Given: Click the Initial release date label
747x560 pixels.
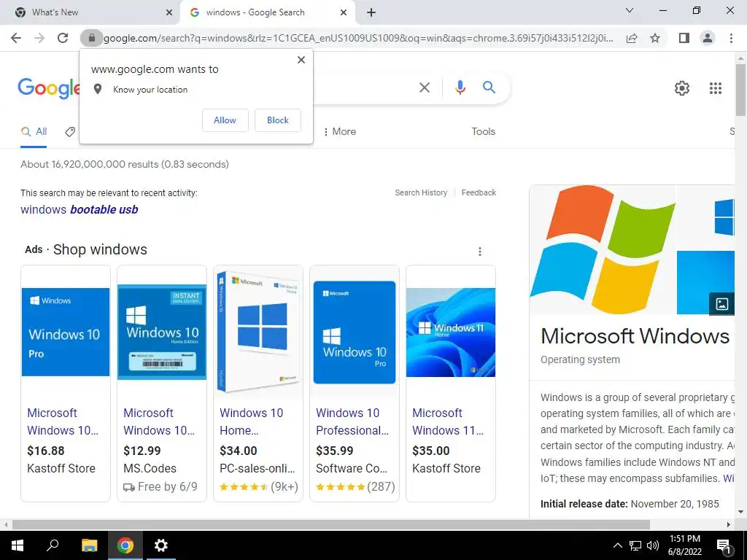Looking at the screenshot, I should pyautogui.click(x=584, y=504).
